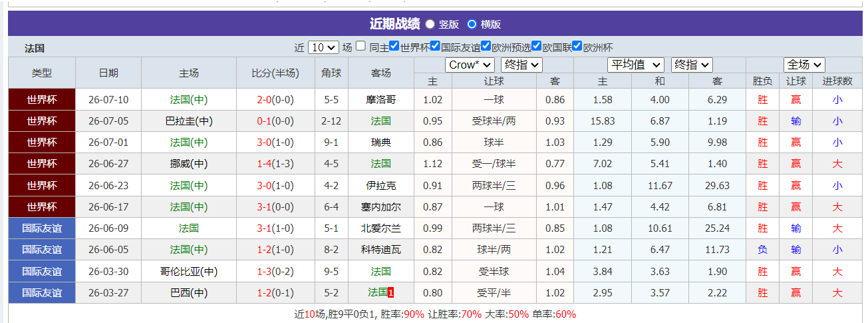Image resolution: width=868 pixels, height=323 pixels.
Task: Select the 横版 radio button
Action: (x=472, y=24)
